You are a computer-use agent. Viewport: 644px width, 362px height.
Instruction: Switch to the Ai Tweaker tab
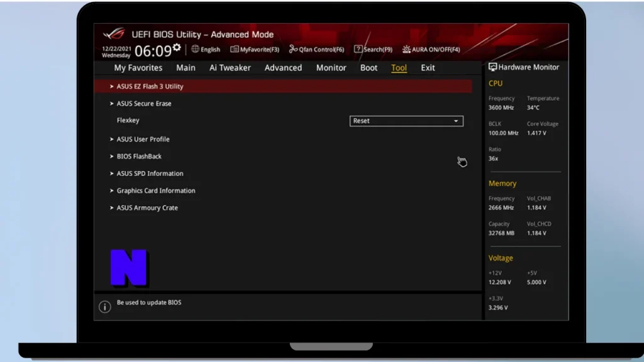point(230,68)
